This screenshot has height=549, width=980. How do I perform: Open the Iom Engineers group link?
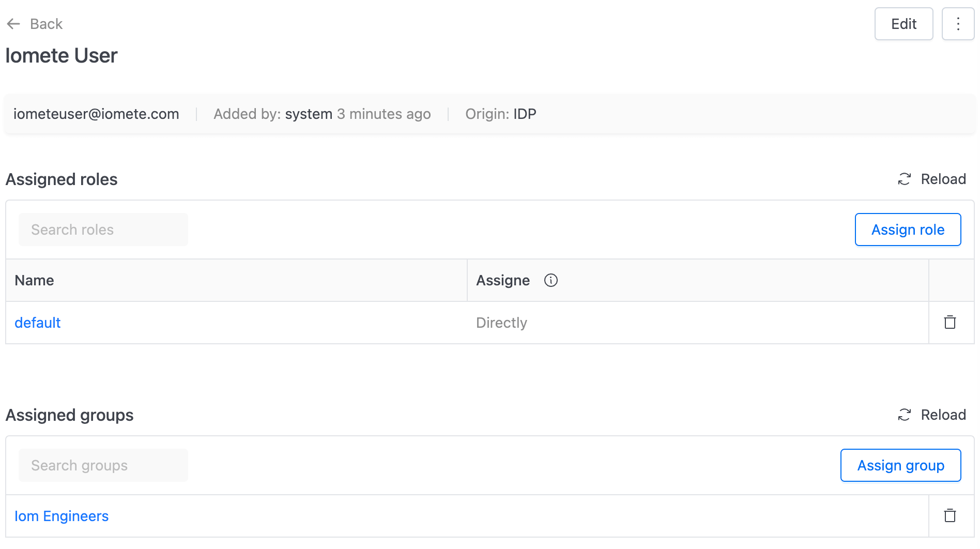62,516
